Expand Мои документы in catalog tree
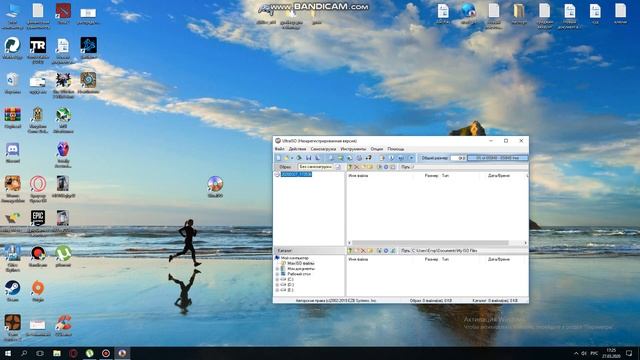This screenshot has width=640, height=360. [x=278, y=269]
